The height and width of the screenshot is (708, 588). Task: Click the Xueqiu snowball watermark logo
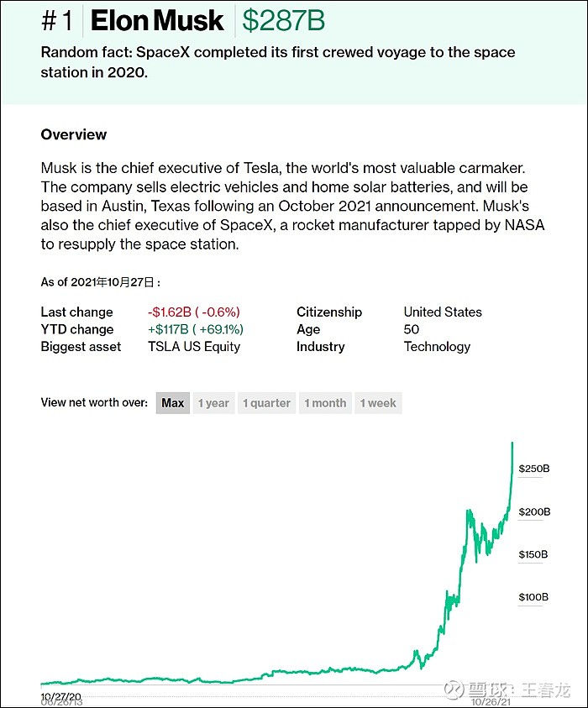[454, 690]
